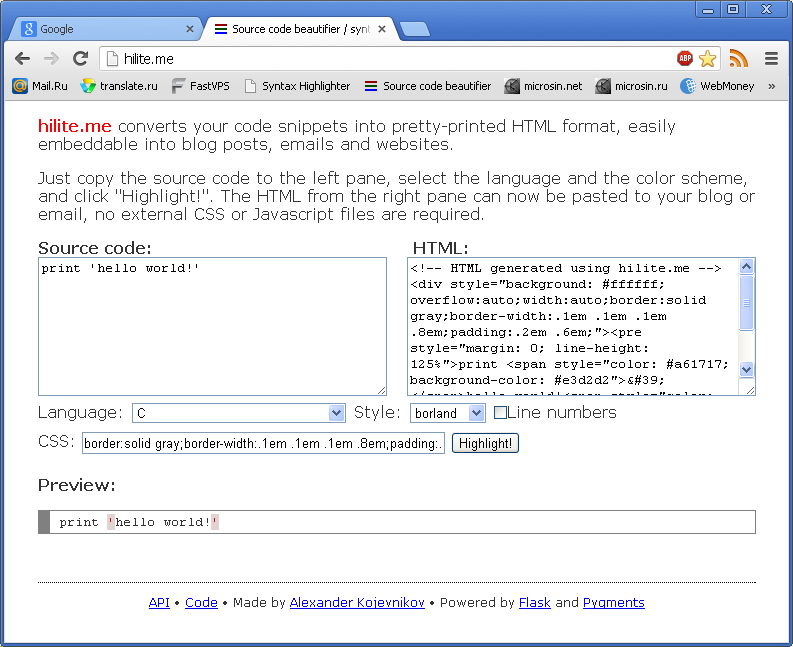Click into the Source code textarea
Image resolution: width=793 pixels, height=647 pixels.
tap(212, 326)
